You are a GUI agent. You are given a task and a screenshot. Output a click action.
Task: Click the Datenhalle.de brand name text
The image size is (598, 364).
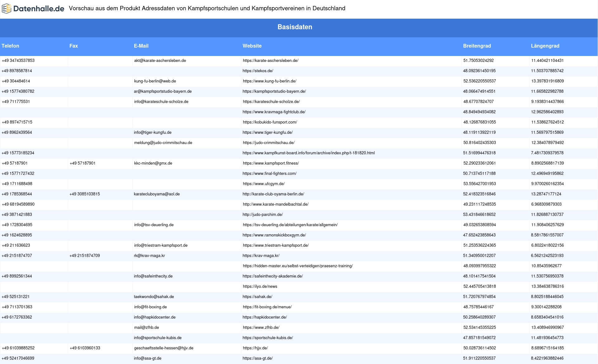[39, 9]
